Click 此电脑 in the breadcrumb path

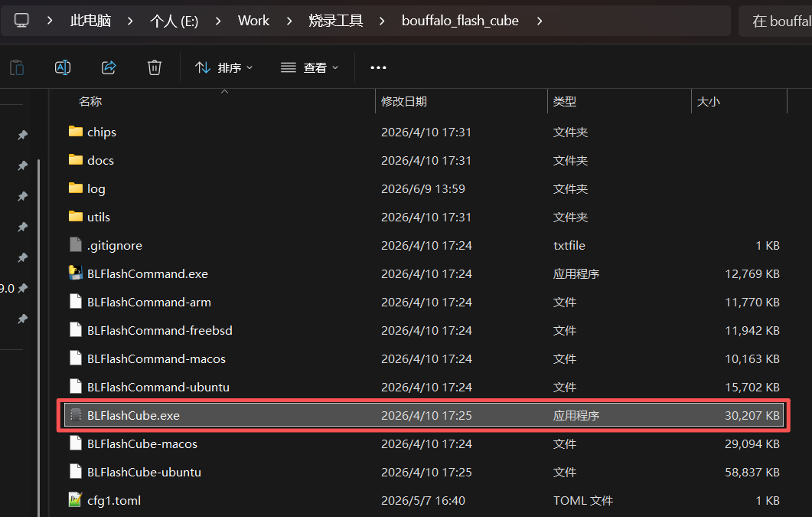point(90,21)
